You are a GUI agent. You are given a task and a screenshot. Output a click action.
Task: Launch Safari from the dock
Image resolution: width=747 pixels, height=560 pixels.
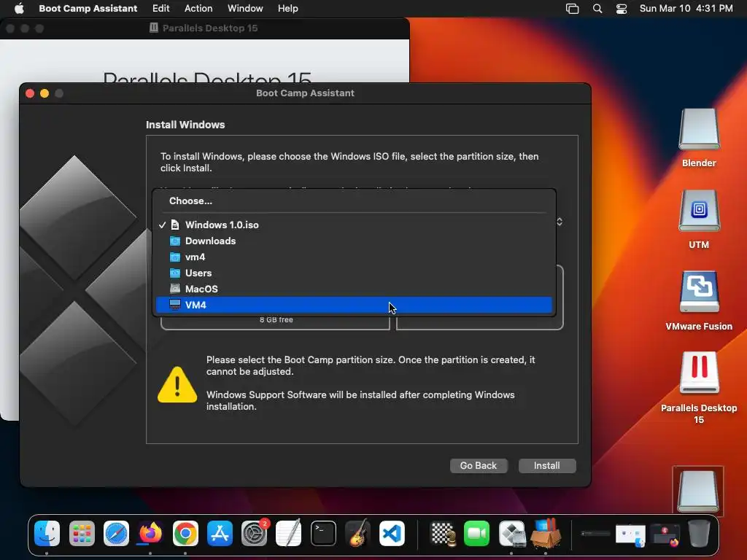[116, 533]
